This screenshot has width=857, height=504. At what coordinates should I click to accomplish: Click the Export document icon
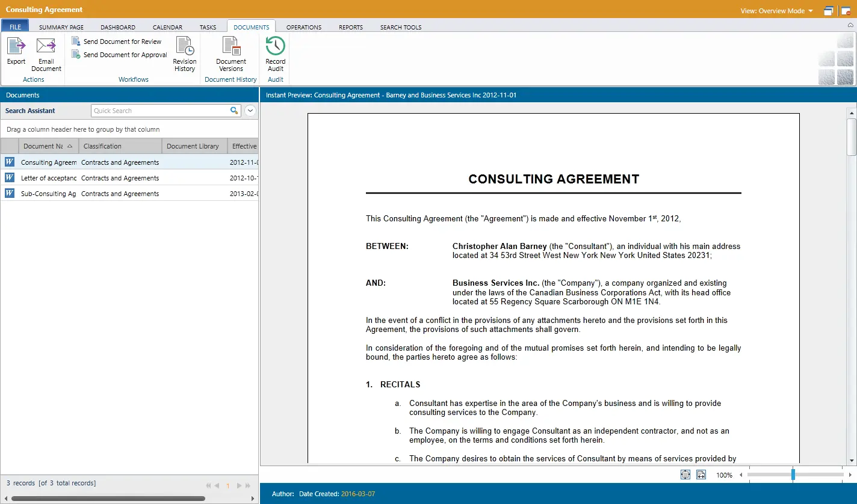(x=16, y=47)
